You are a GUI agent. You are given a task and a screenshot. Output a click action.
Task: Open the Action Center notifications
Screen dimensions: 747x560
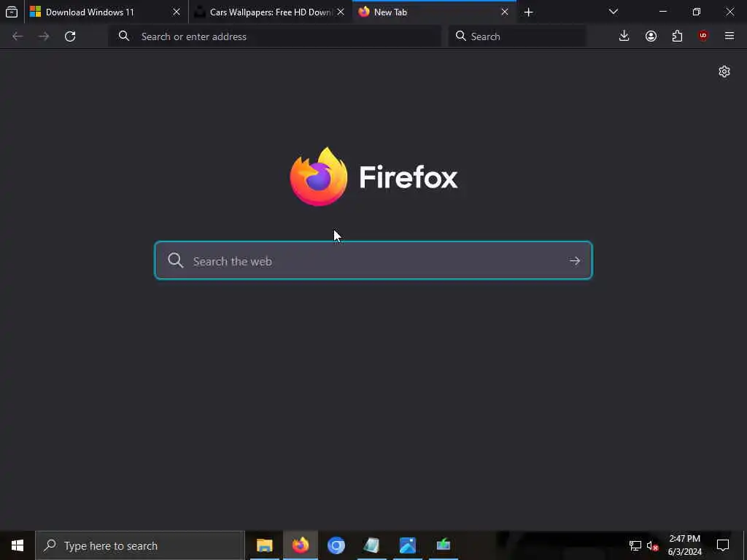pos(723,545)
